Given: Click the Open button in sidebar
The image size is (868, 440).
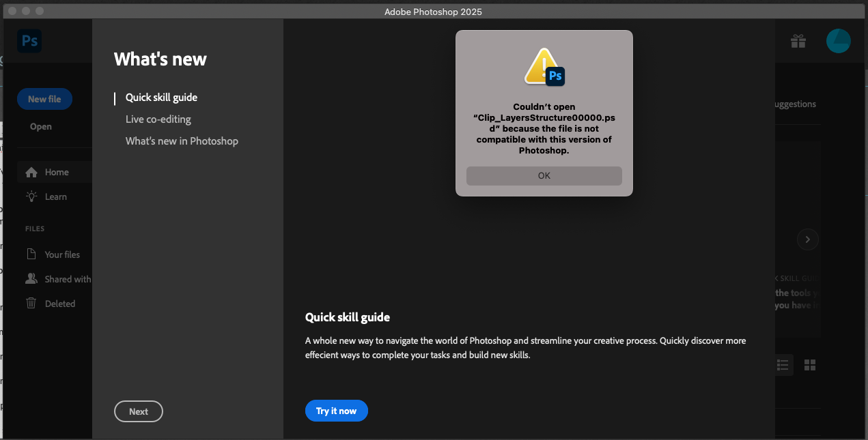Looking at the screenshot, I should coord(41,126).
